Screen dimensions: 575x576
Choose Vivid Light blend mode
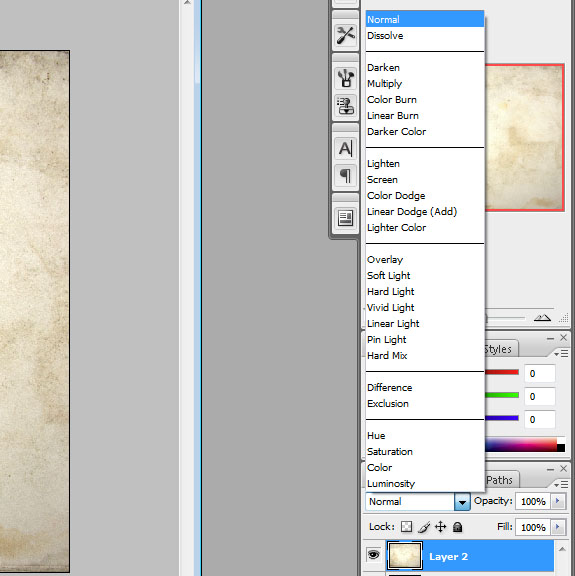pyautogui.click(x=425, y=307)
